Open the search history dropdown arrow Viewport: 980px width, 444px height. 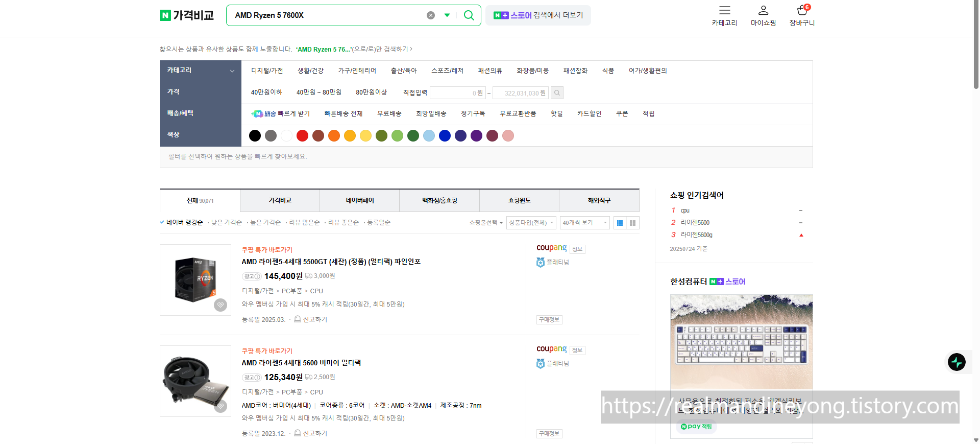tap(447, 15)
